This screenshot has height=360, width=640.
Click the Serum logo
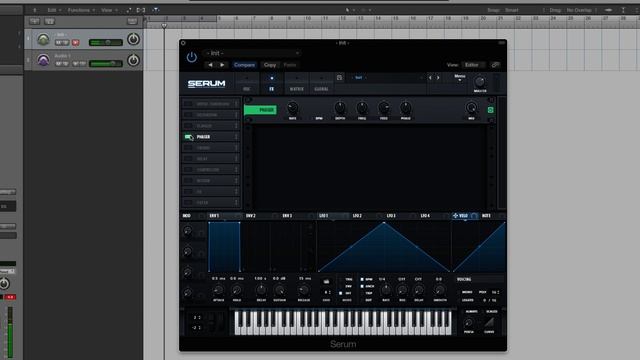tap(206, 84)
